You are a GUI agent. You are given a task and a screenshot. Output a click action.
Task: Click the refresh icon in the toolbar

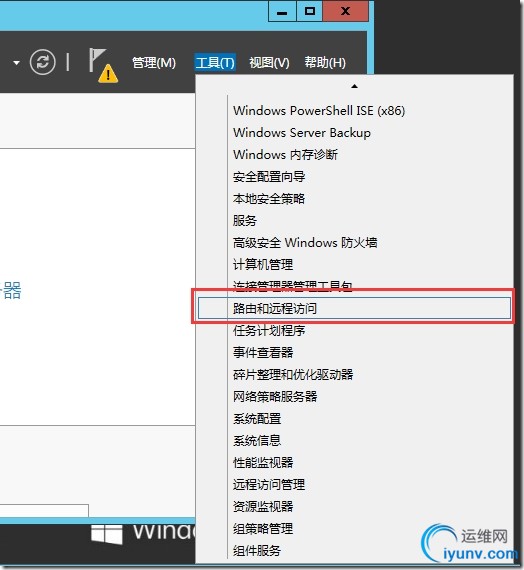coord(43,62)
